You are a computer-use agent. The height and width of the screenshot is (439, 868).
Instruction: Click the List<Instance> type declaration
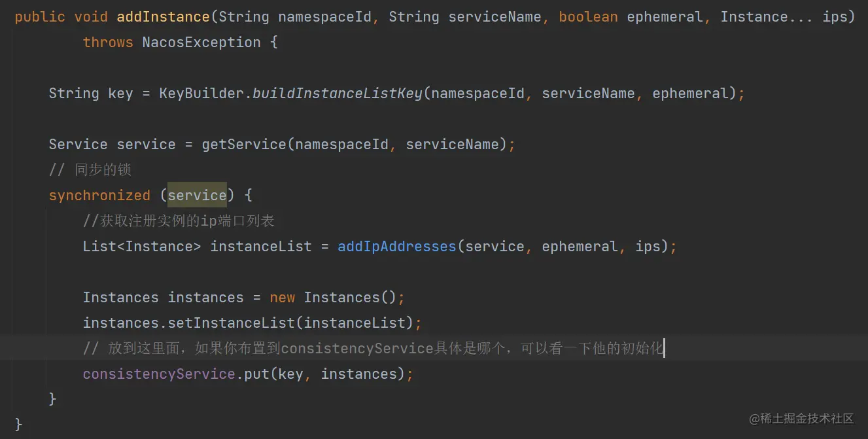coord(142,247)
